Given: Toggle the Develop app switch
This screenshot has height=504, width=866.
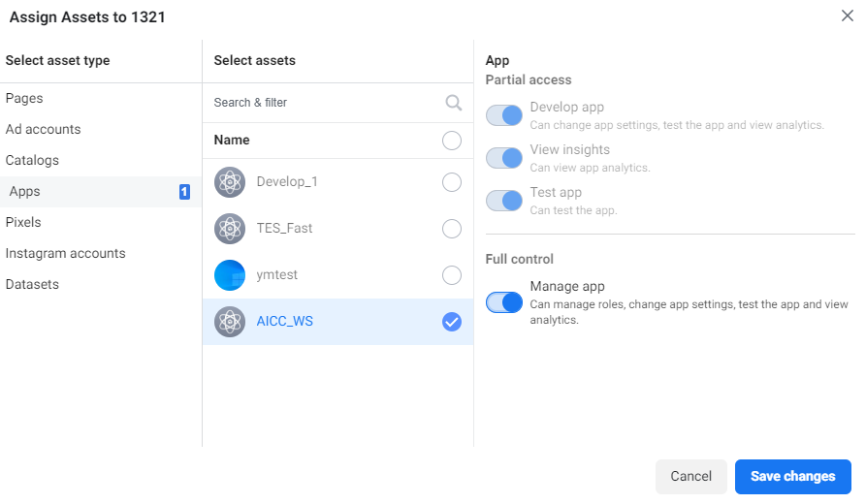Looking at the screenshot, I should point(504,116).
